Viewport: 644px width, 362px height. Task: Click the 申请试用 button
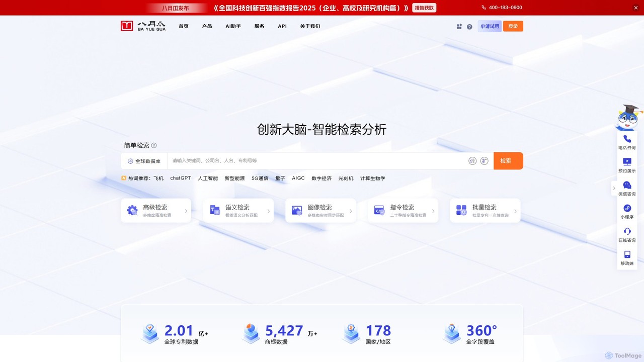pos(490,26)
